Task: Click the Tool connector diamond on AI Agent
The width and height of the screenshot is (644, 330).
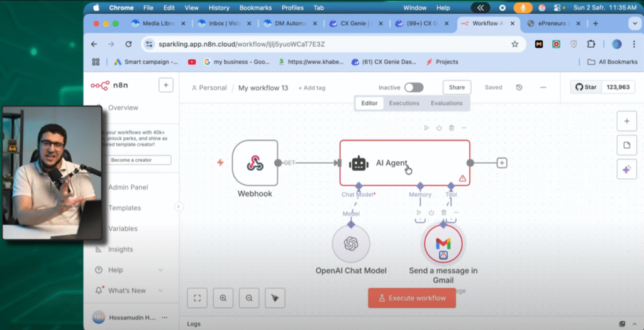Action: click(451, 186)
